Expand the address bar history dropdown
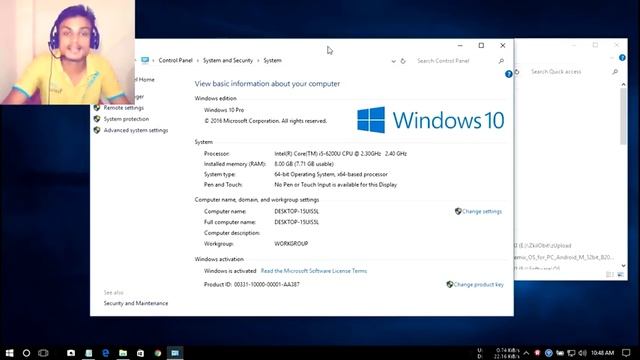640x360 pixels. click(x=393, y=61)
